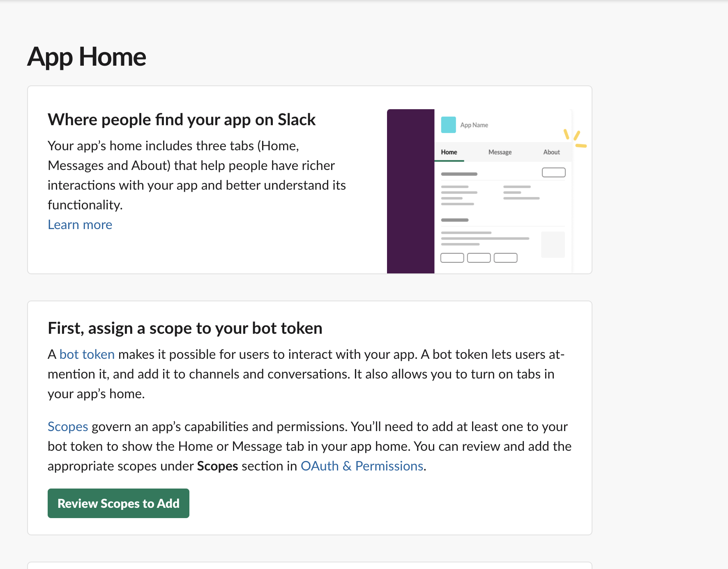The height and width of the screenshot is (569, 728).
Task: Select the Message tab in the preview
Action: 500,152
